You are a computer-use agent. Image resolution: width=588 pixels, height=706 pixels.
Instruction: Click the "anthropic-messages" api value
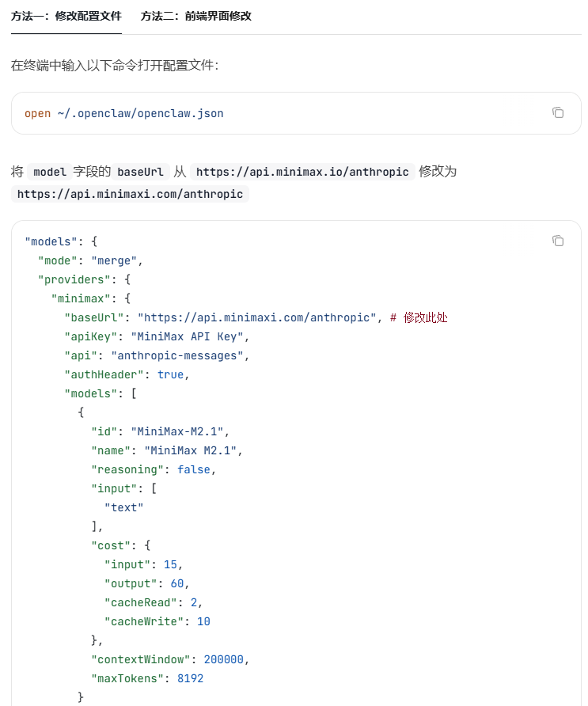(180, 355)
